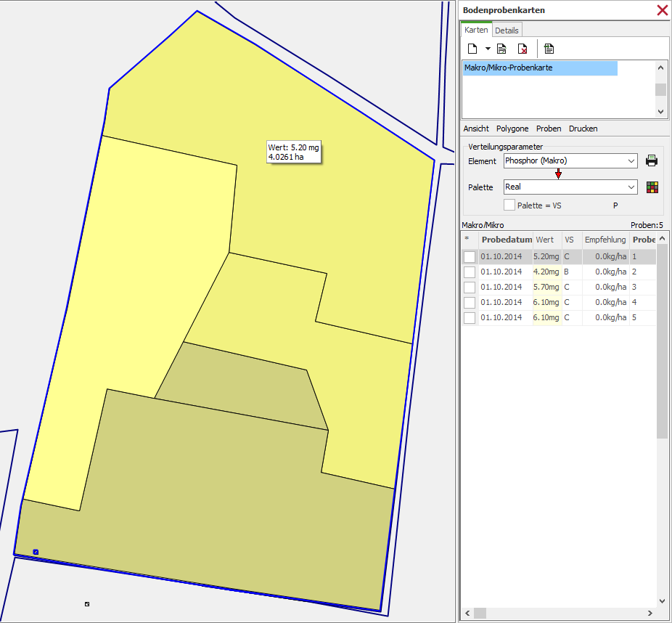Tick the checkbox for the 5.20mg sample
This screenshot has width=672, height=623.
pyautogui.click(x=470, y=257)
